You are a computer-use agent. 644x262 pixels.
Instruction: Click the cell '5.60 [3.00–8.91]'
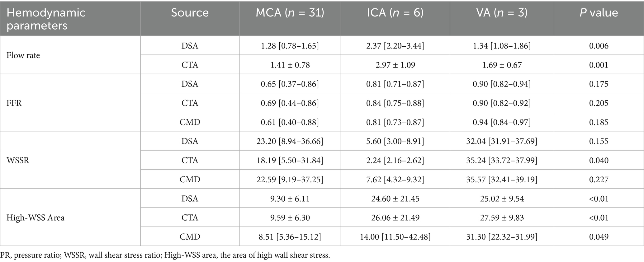[395, 141]
